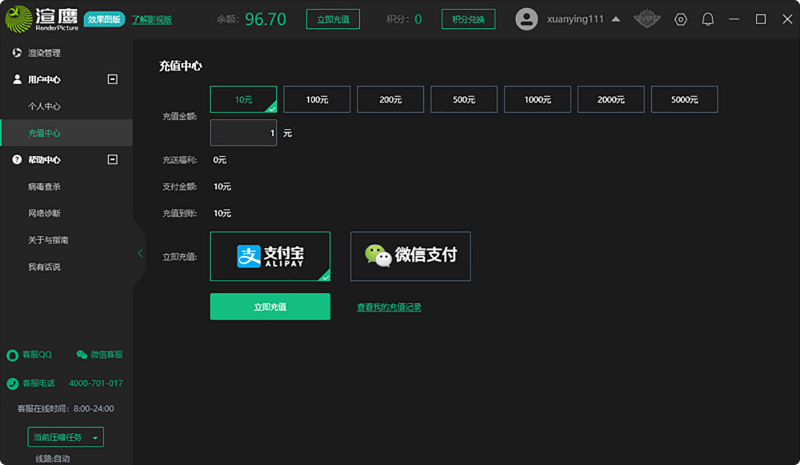Image resolution: width=800 pixels, height=465 pixels.
Task: Open the 查看我的充值记录 link
Action: click(x=389, y=307)
